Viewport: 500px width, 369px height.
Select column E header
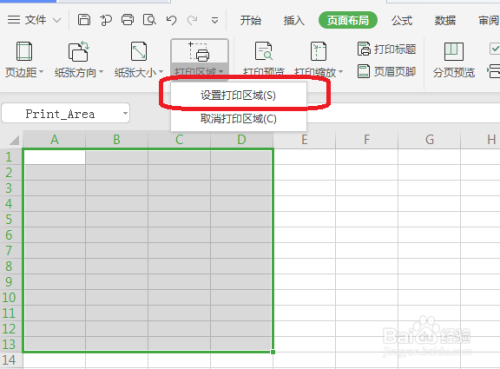pos(304,140)
